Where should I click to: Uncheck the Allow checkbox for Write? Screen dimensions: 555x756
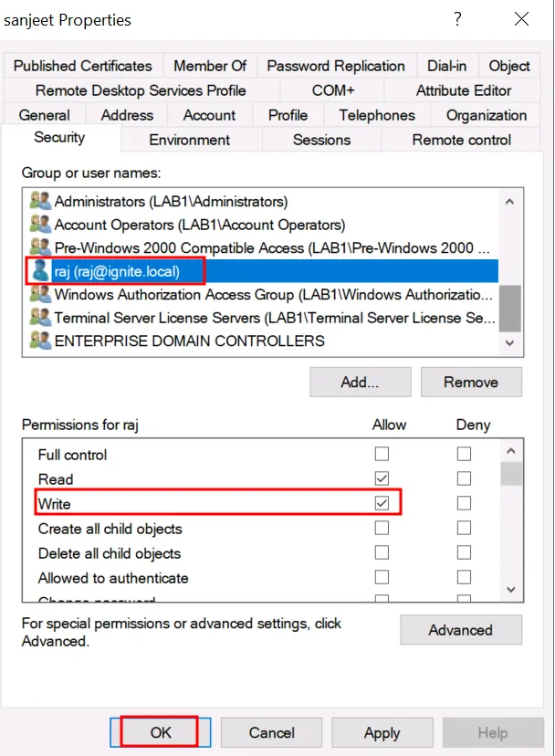(382, 503)
